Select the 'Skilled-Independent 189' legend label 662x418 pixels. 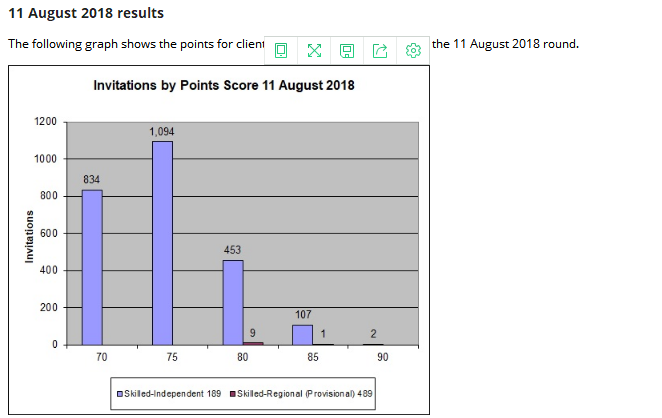173,393
